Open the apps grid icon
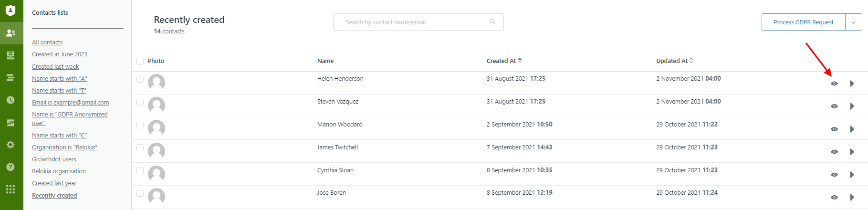 click(10, 189)
